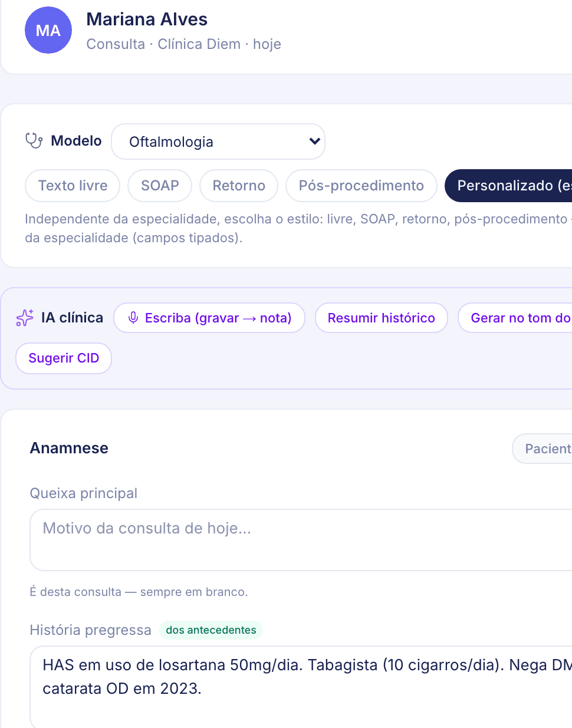This screenshot has width=572, height=728.
Task: Click the Modelo label
Action: (76, 141)
